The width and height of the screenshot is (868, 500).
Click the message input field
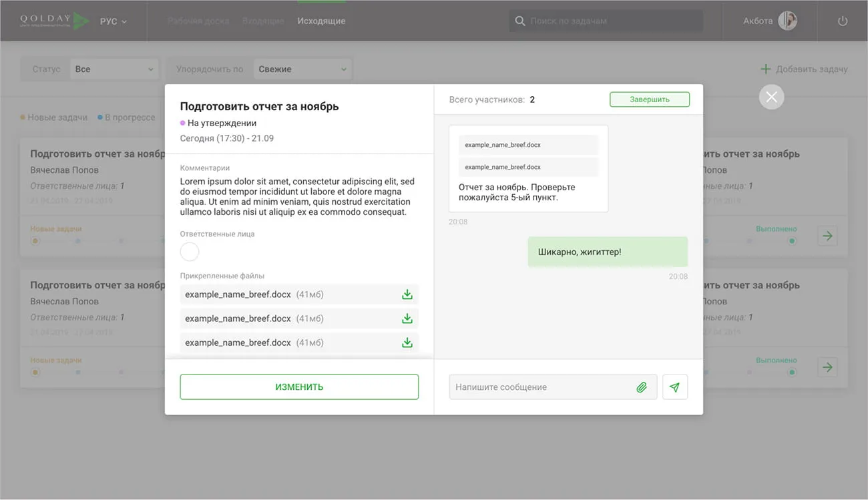point(541,387)
